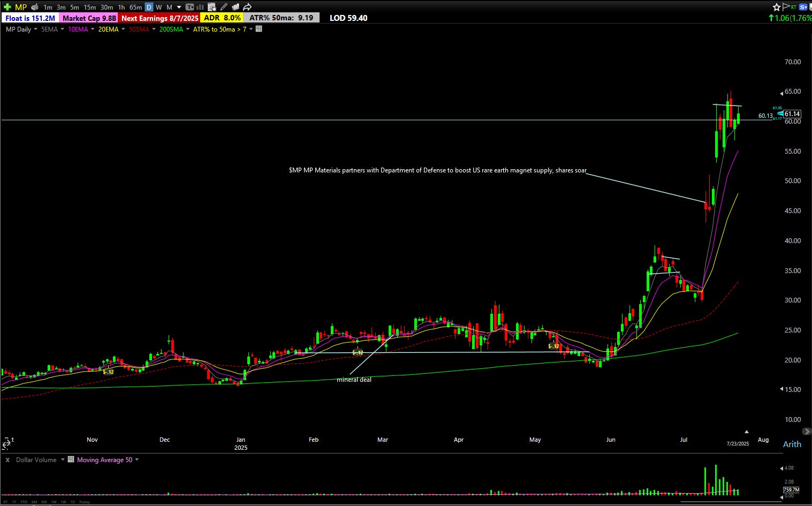
Task: Open Moving Average 50 dropdown
Action: 137,459
